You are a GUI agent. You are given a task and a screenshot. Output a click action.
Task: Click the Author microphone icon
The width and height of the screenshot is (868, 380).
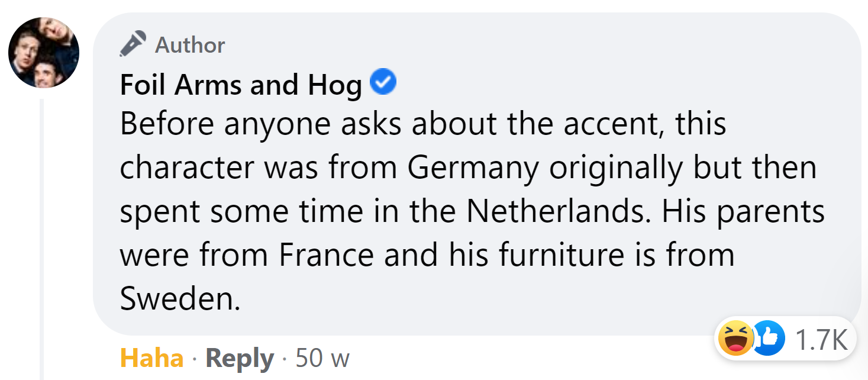coord(133,44)
